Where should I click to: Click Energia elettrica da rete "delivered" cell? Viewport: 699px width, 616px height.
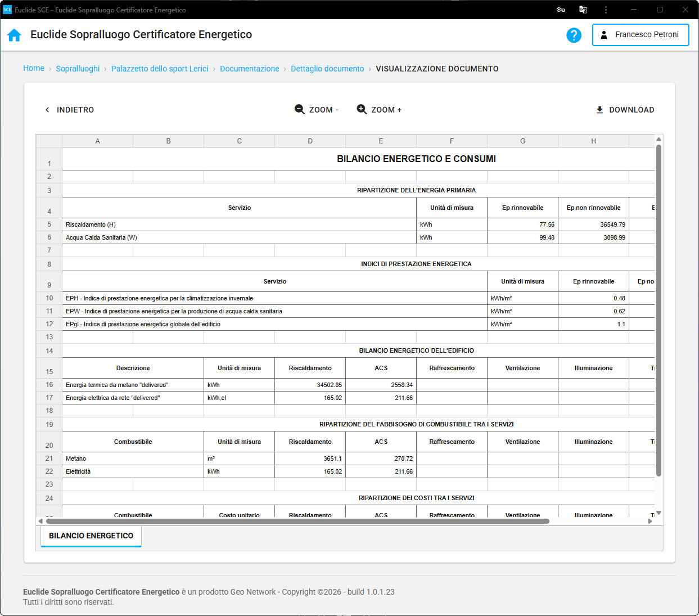tap(133, 398)
